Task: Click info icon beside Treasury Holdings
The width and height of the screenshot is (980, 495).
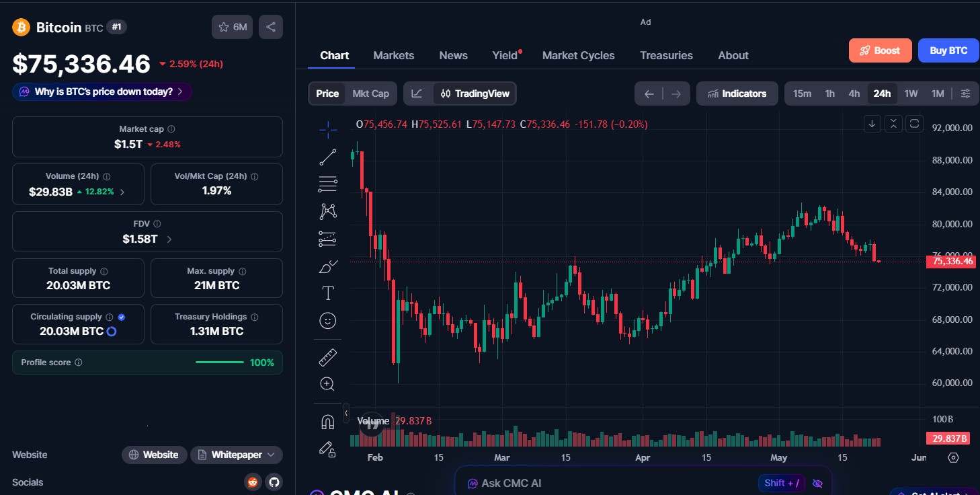Action: click(x=254, y=317)
